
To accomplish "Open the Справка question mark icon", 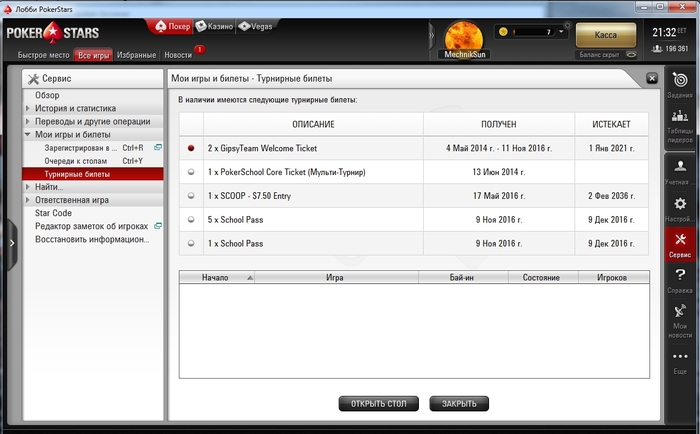I will 680,275.
